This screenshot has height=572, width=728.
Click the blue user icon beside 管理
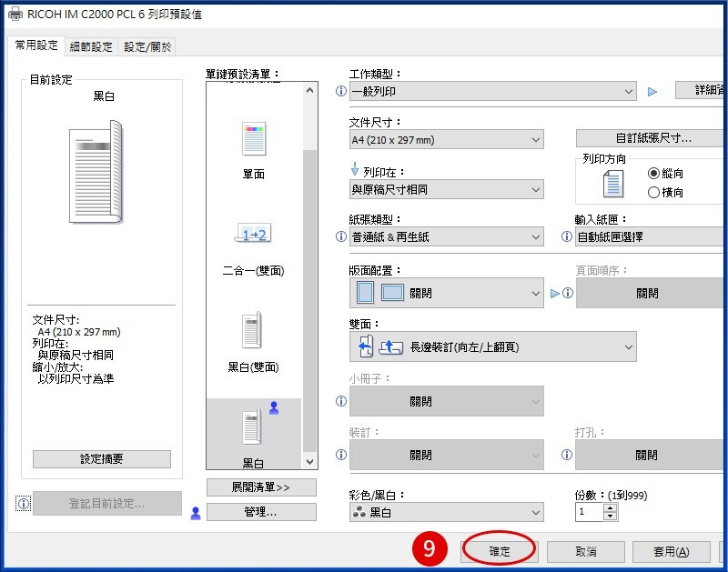195,512
